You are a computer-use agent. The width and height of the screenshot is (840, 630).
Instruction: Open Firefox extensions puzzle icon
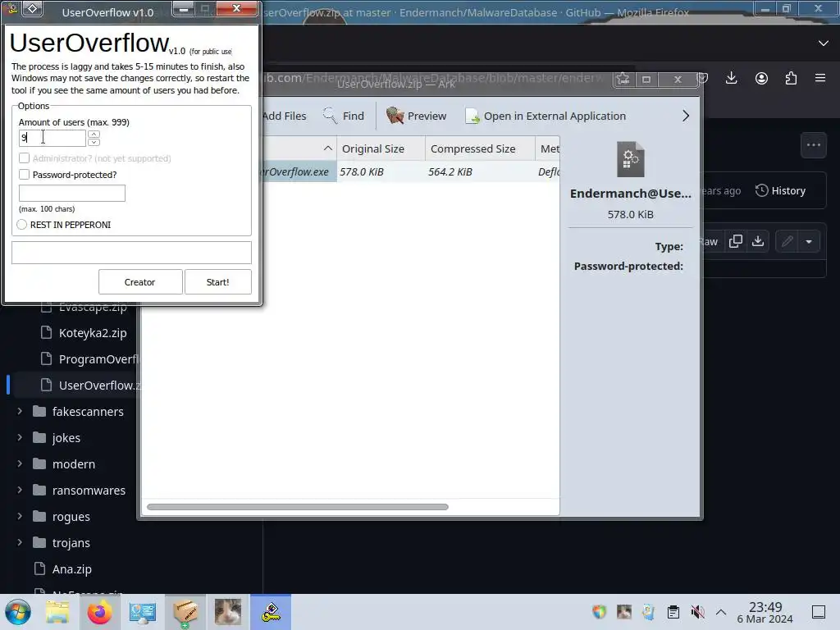coord(791,78)
